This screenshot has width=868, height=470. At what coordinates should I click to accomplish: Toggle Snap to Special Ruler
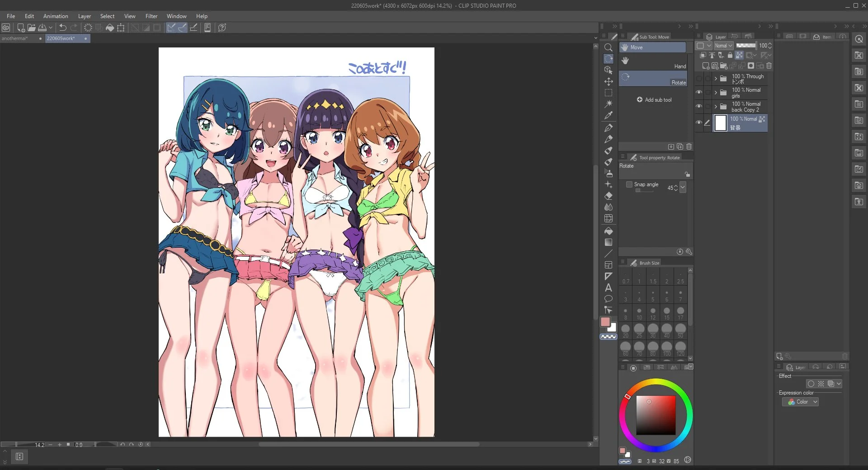coord(182,28)
